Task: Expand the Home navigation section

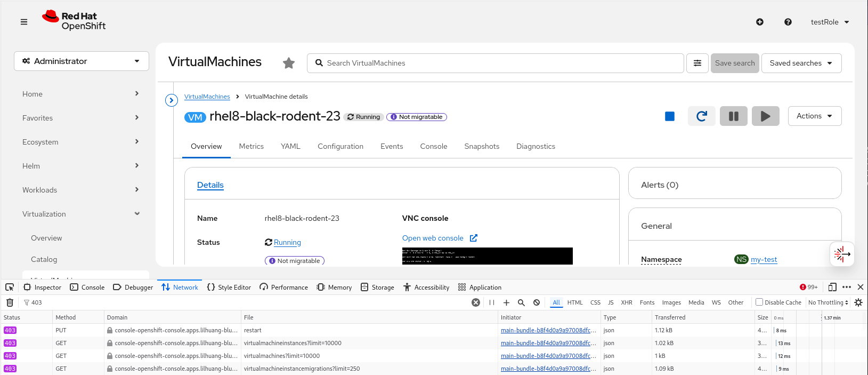Action: click(81, 94)
